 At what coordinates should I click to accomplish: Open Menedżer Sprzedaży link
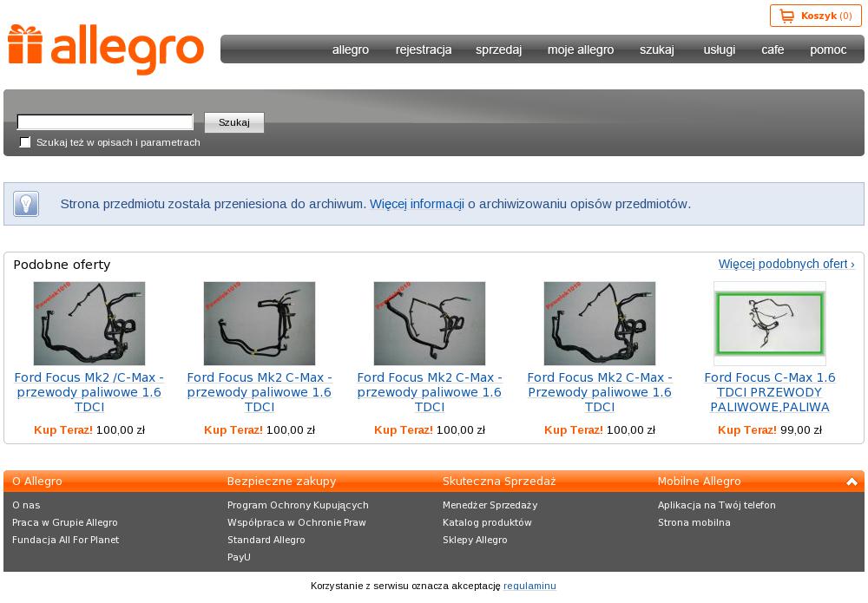point(490,505)
